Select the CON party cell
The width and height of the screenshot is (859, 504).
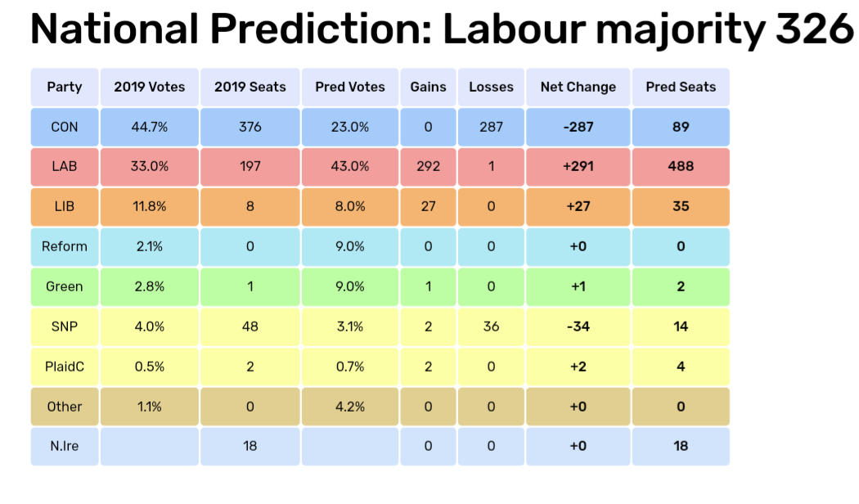pos(65,127)
